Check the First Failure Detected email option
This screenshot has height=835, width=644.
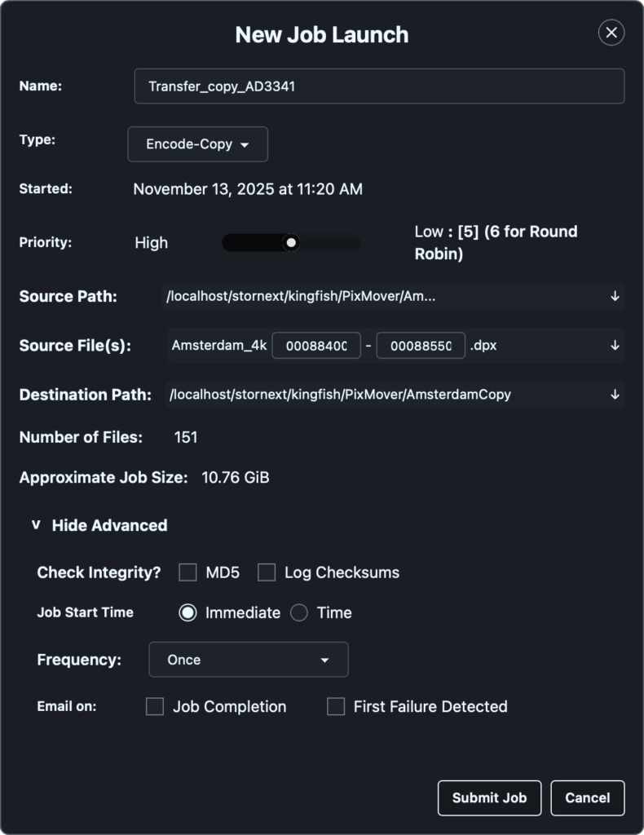coord(335,706)
